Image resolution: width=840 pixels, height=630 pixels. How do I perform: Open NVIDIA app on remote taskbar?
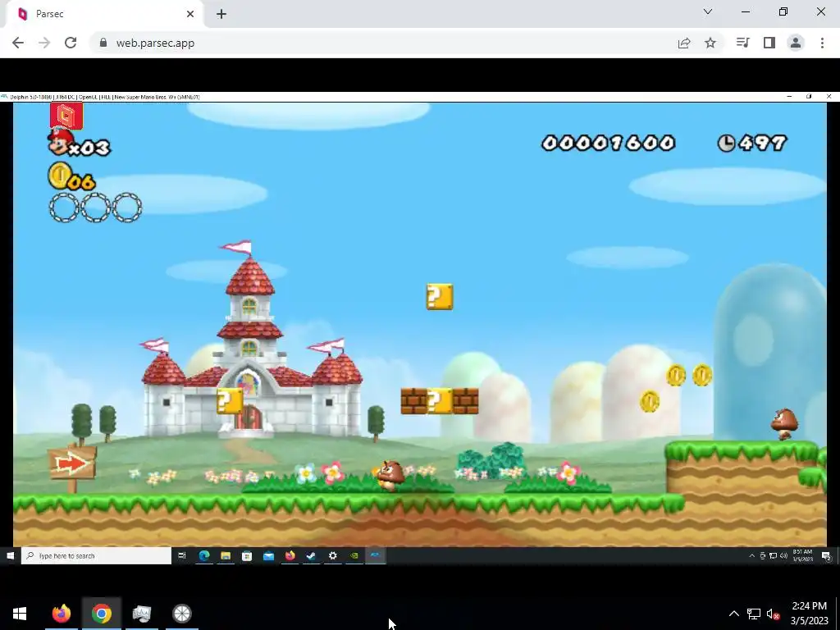coord(354,556)
